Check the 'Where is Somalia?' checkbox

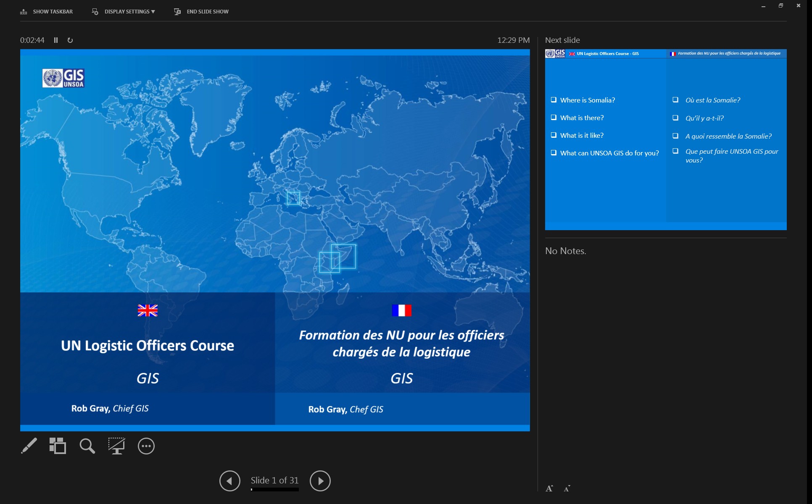554,100
